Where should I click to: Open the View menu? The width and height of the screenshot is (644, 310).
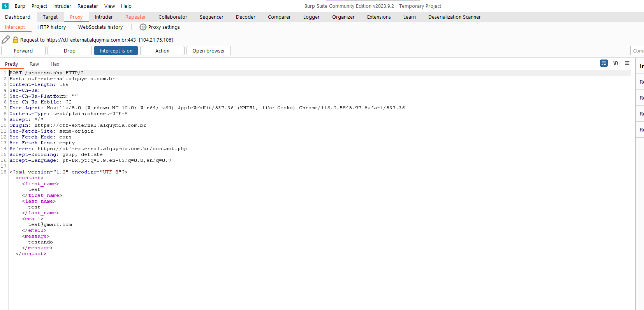pos(109,6)
